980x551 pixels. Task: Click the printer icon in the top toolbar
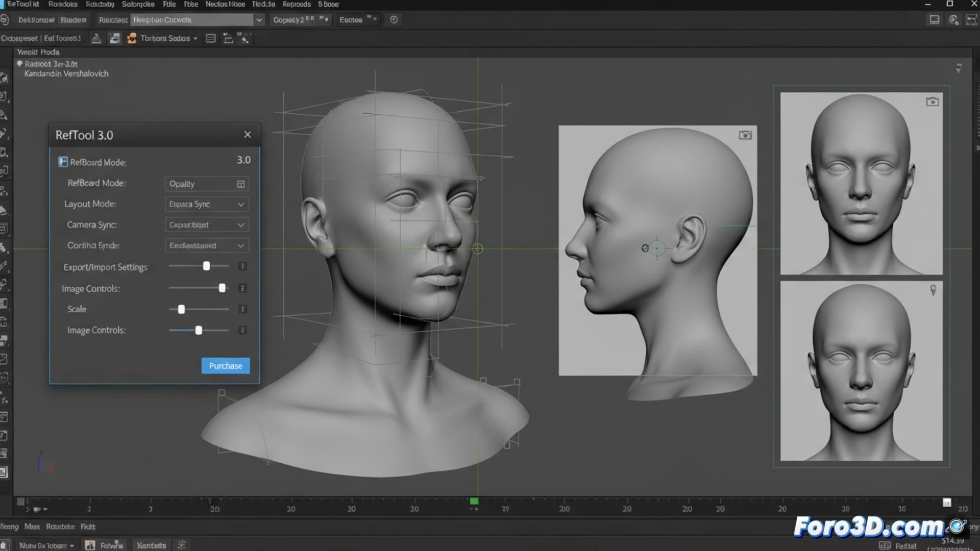click(x=96, y=38)
